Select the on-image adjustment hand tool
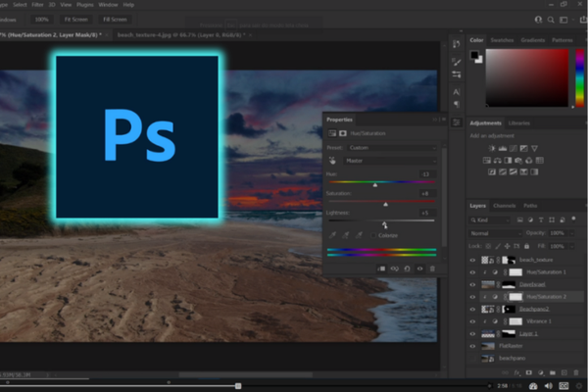 [x=333, y=160]
